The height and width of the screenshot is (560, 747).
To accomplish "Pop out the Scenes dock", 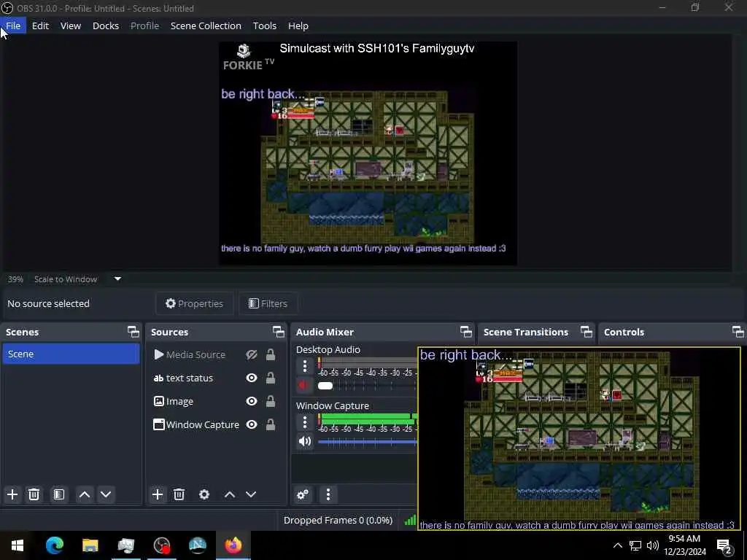I will pyautogui.click(x=133, y=332).
